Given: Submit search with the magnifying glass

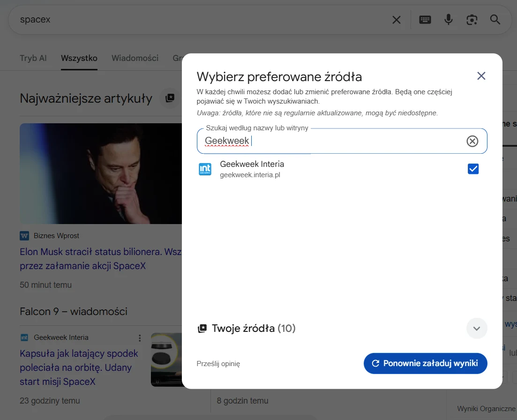Looking at the screenshot, I should (x=495, y=19).
